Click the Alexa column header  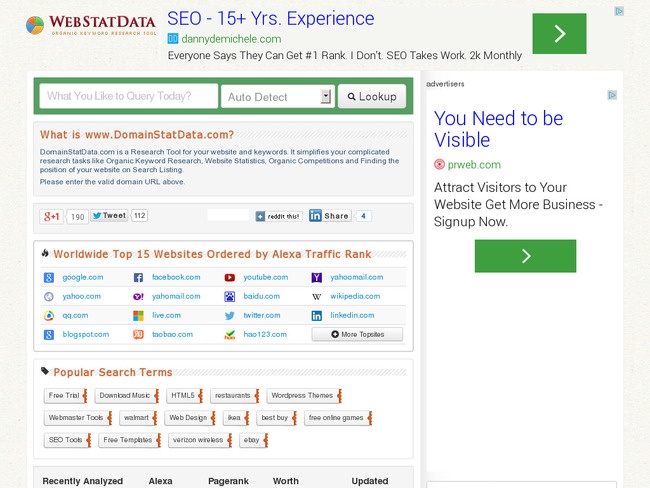coord(160,481)
